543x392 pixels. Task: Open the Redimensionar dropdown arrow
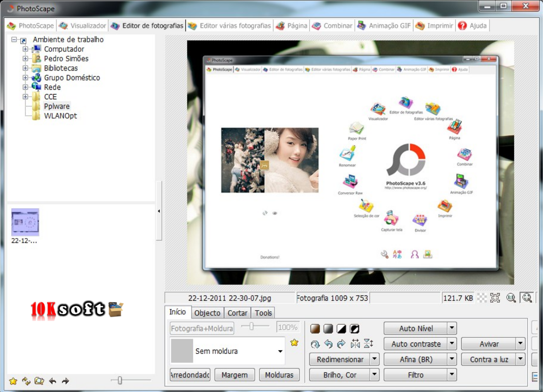pyautogui.click(x=374, y=359)
